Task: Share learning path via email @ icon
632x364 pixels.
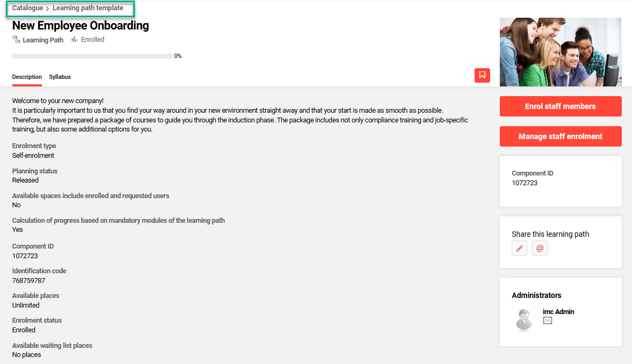Action: click(540, 248)
